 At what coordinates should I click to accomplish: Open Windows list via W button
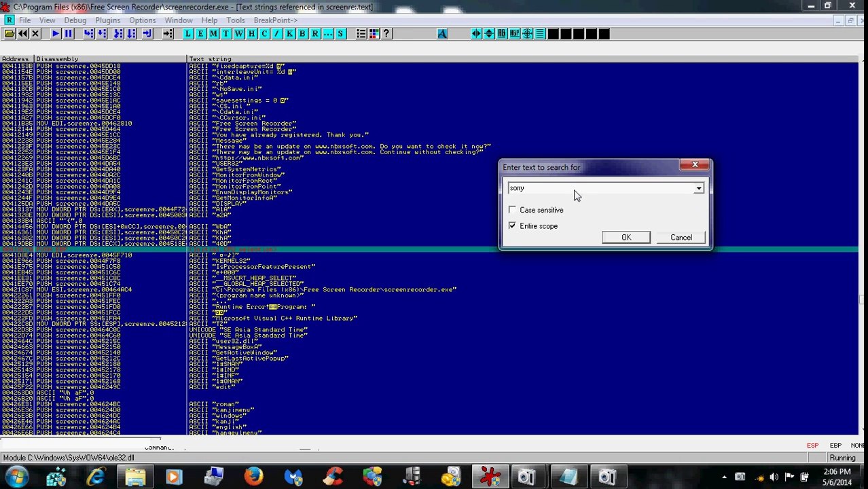(239, 34)
